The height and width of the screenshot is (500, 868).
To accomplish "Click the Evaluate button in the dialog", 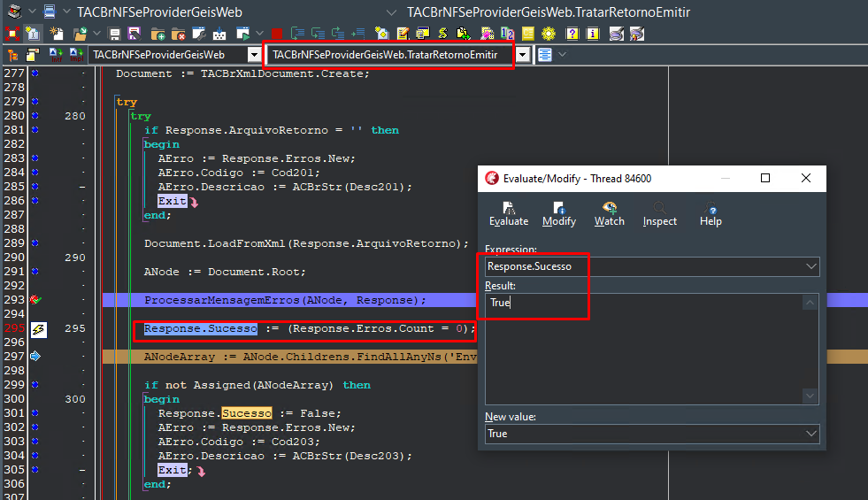I will point(509,214).
